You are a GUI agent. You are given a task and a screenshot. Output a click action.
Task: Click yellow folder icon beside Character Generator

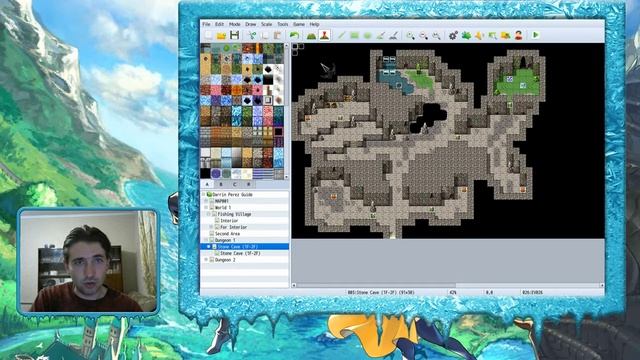pyautogui.click(x=505, y=36)
